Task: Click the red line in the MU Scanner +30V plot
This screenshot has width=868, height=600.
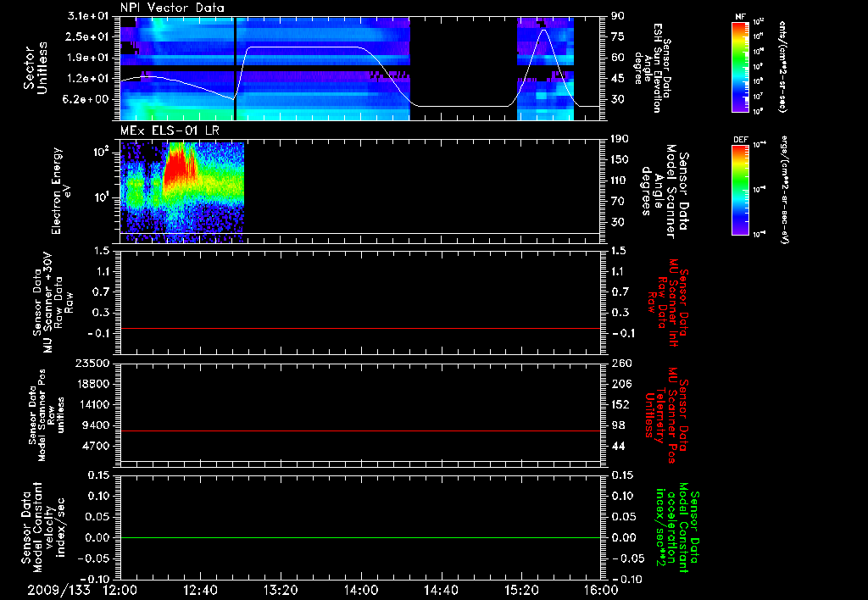Action: click(360, 328)
